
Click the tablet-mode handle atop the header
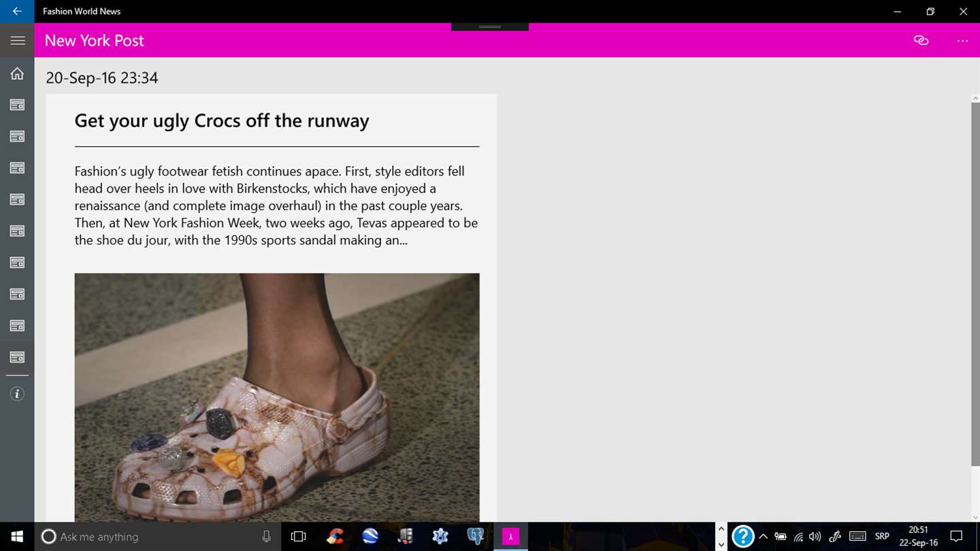tap(490, 27)
